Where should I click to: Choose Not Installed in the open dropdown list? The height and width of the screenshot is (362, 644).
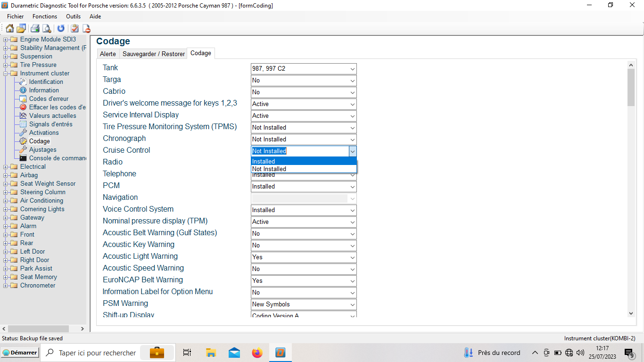coord(304,169)
